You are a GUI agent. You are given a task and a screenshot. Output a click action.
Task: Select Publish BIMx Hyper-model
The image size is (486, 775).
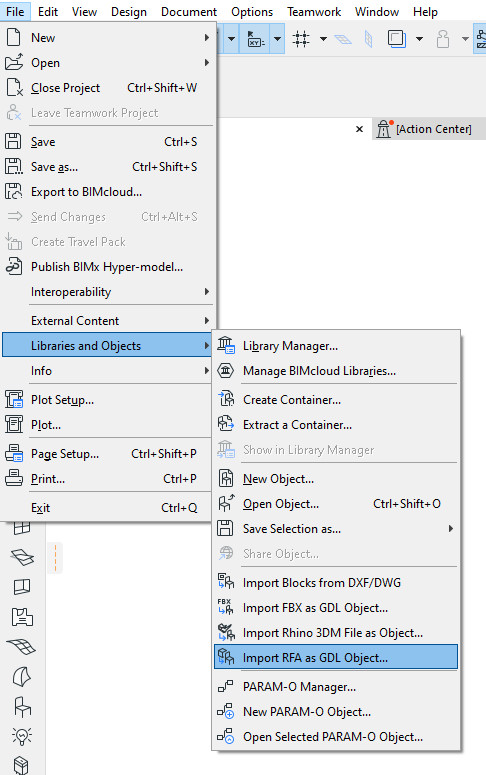[x=108, y=267]
